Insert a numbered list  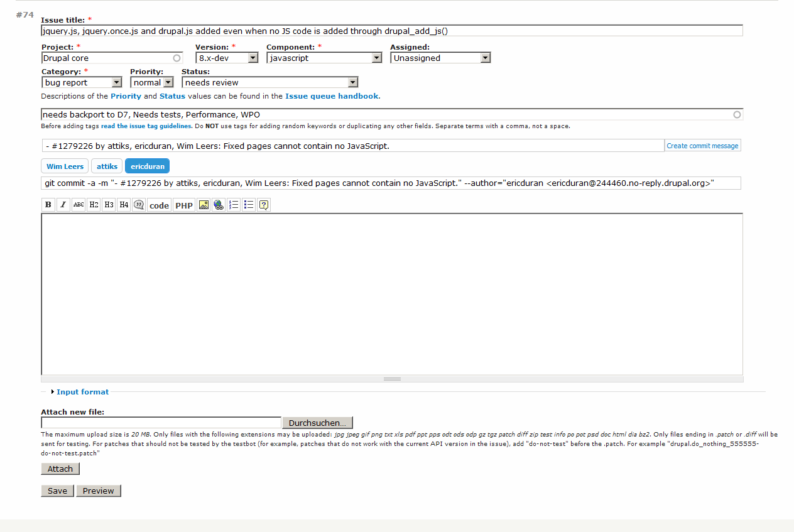point(234,205)
